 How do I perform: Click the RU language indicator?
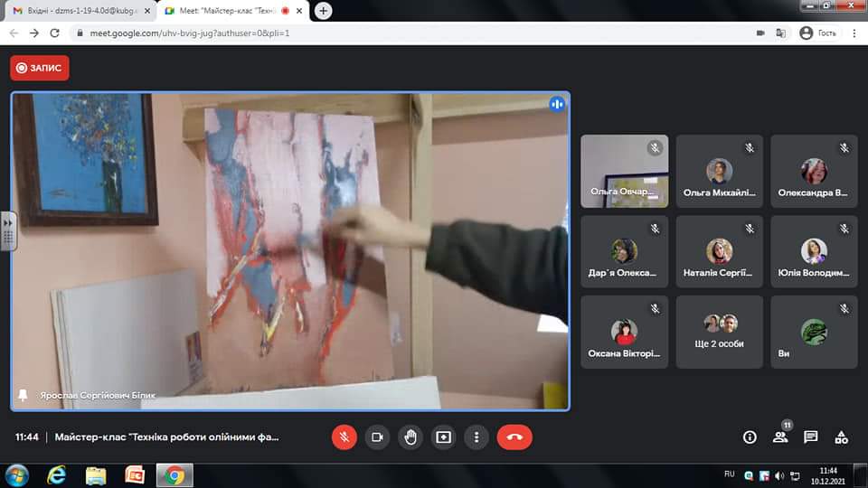coord(729,474)
